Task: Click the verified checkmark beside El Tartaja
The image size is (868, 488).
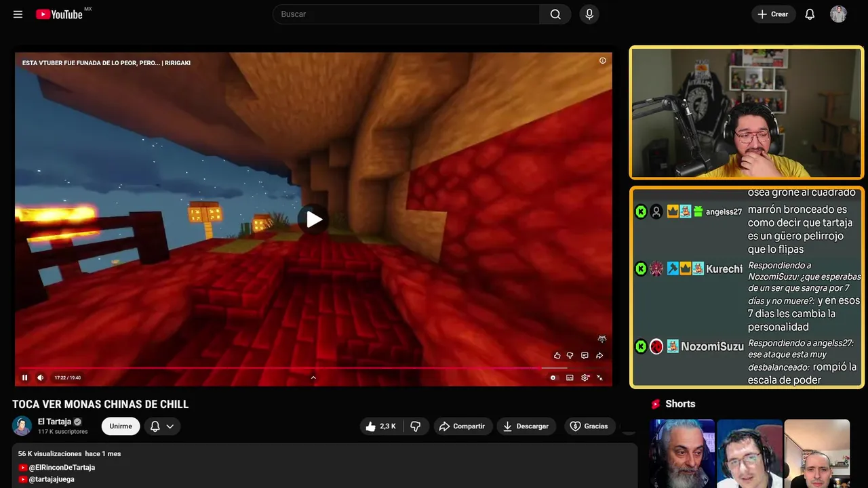Action: click(77, 422)
